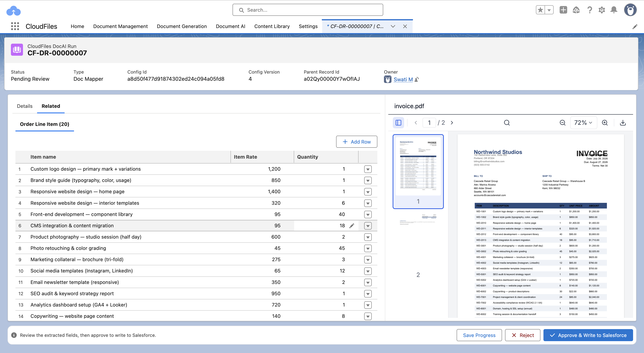The width and height of the screenshot is (644, 353).
Task: Click the DocAI Run record icon
Action: pos(17,49)
